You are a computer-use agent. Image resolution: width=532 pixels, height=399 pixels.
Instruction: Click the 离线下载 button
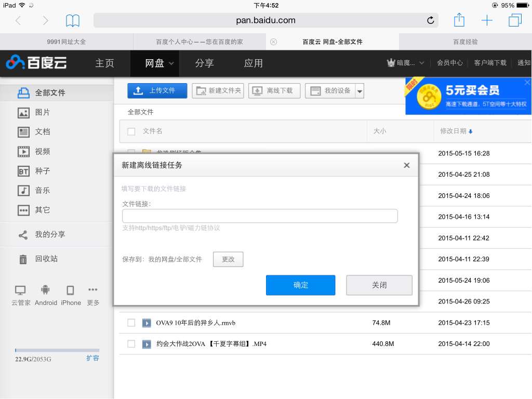click(x=274, y=90)
